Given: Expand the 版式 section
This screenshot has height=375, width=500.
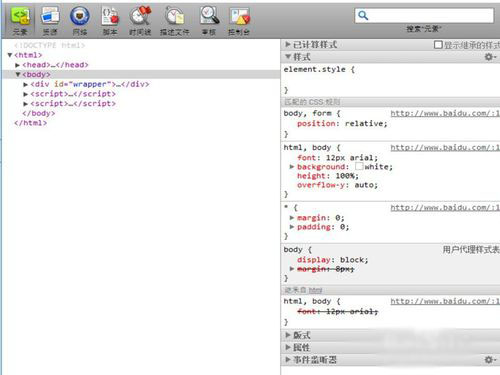Looking at the screenshot, I should (x=288, y=335).
